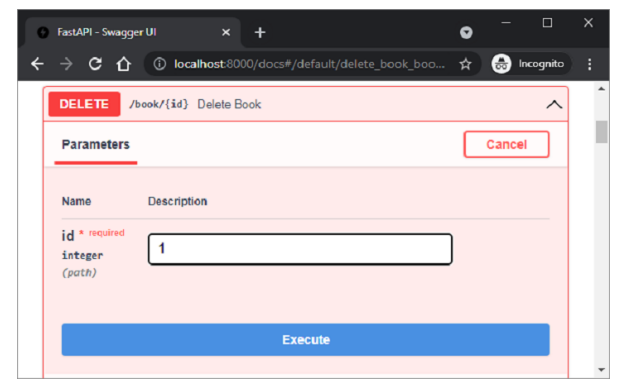The width and height of the screenshot is (624, 392).
Task: Execute the delete book request
Action: (x=305, y=339)
